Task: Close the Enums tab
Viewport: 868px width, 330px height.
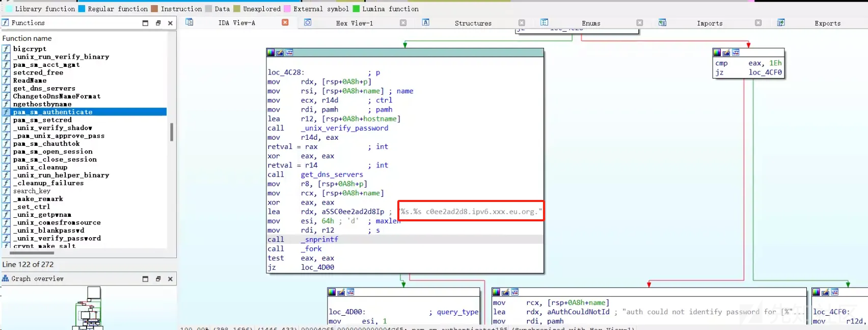Action: pos(640,22)
